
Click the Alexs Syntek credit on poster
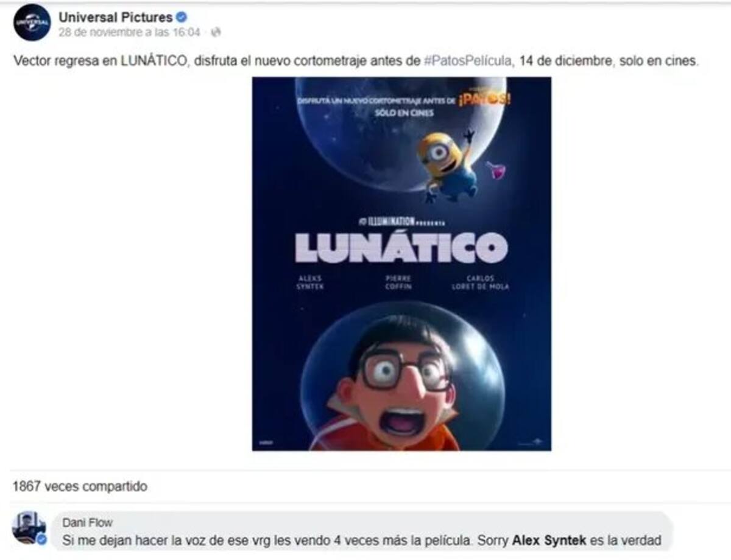point(310,282)
